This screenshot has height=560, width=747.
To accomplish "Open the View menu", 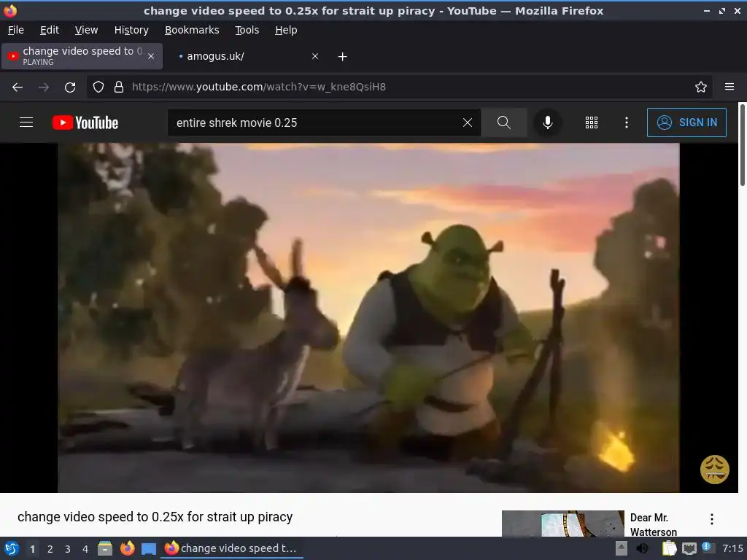I will (86, 30).
